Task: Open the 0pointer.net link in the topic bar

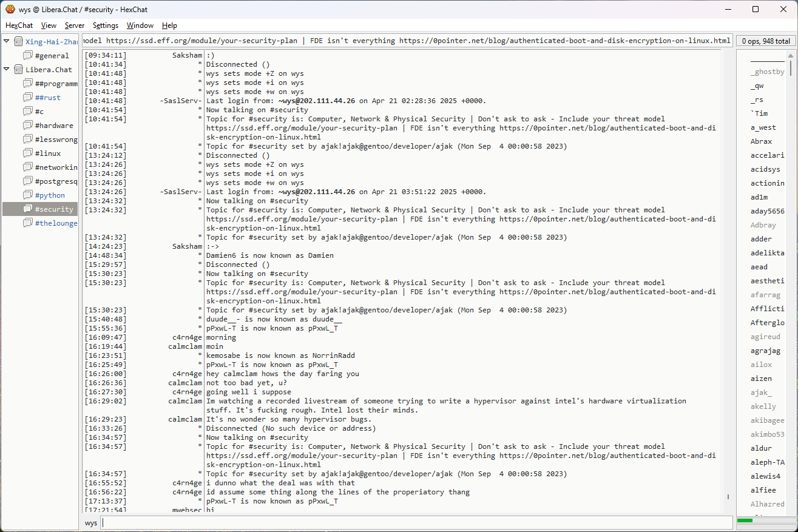Action: 565,41
